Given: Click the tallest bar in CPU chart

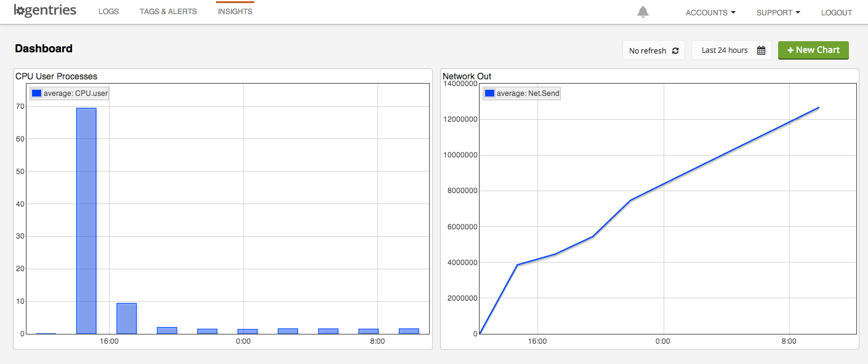Looking at the screenshot, I should click(86, 221).
